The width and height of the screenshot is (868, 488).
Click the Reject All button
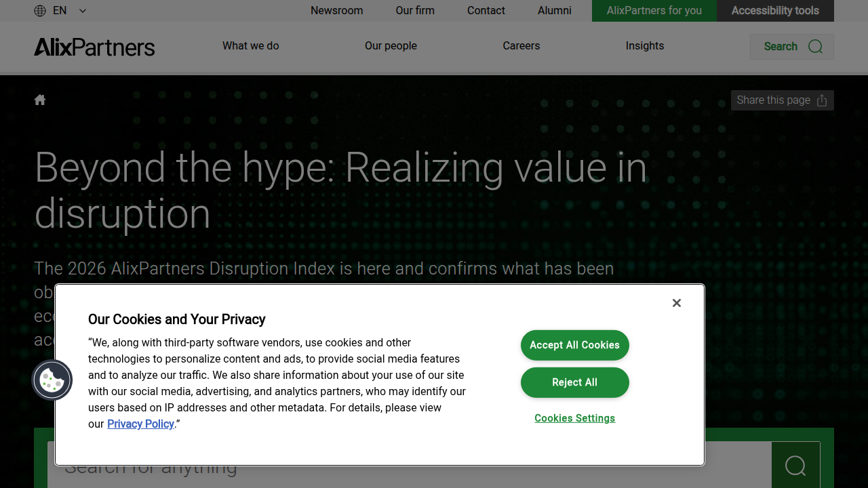click(575, 382)
